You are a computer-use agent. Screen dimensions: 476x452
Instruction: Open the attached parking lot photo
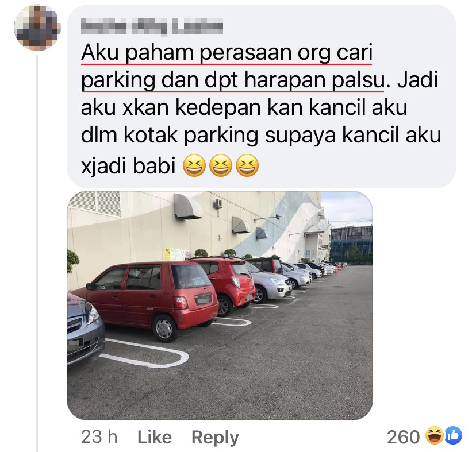click(220, 305)
